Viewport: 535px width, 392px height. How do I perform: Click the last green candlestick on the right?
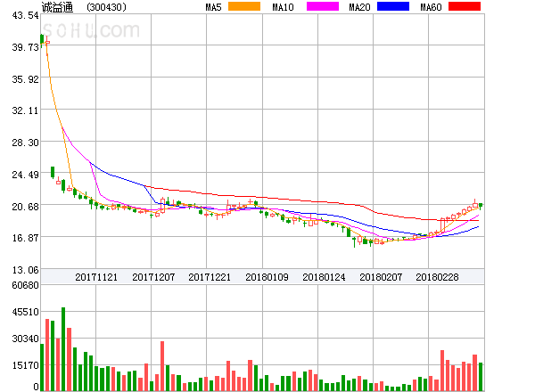point(481,206)
